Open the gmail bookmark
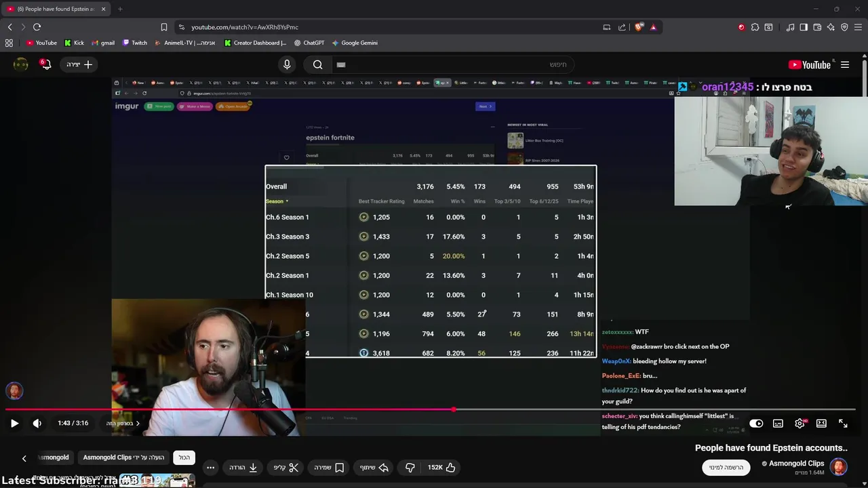The width and height of the screenshot is (868, 488). (103, 43)
